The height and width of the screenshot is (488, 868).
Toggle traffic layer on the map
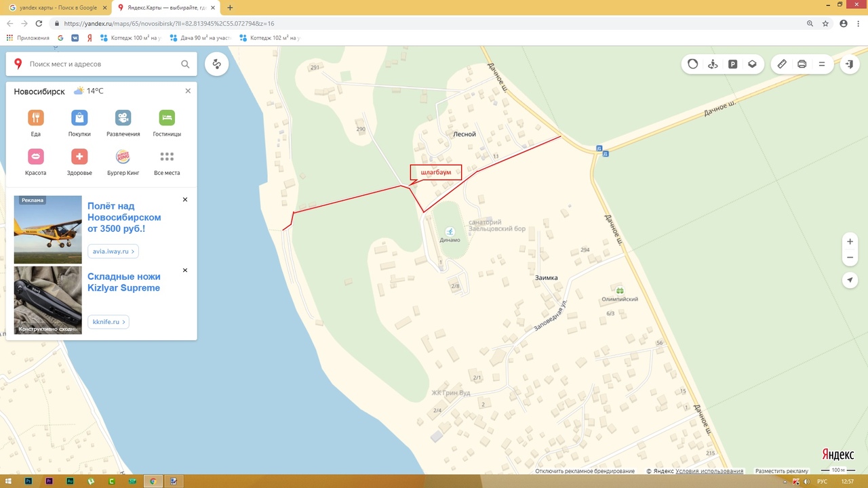coord(692,64)
